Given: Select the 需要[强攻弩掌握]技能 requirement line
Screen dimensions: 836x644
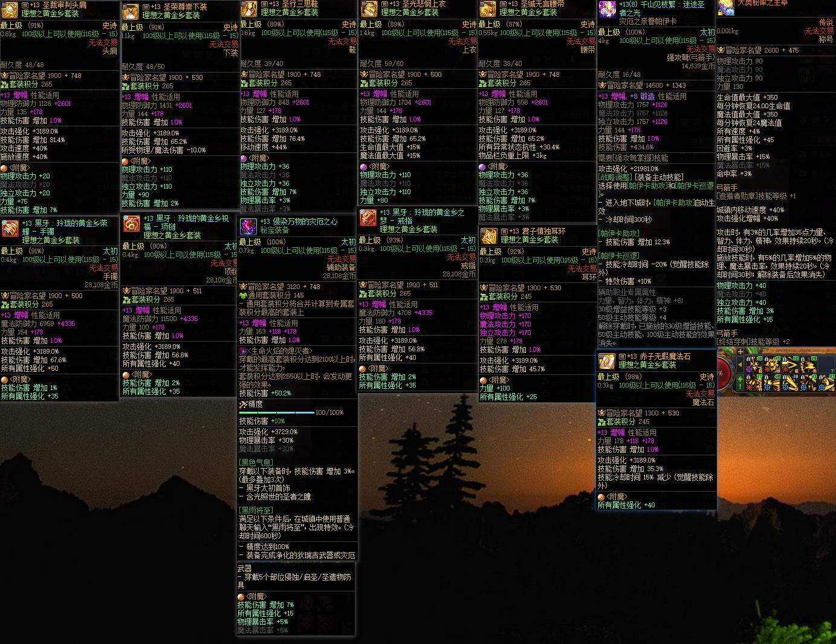Looking at the screenshot, I should (x=633, y=158).
